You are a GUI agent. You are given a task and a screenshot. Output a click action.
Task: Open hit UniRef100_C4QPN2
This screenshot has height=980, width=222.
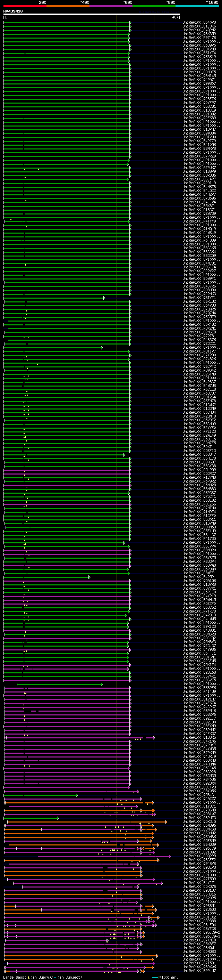tap(199, 30)
